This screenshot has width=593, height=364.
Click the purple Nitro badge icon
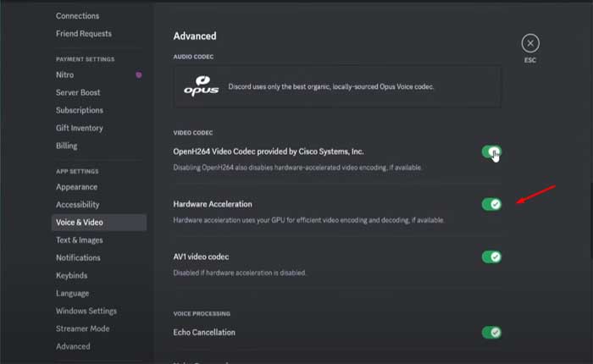pos(139,75)
